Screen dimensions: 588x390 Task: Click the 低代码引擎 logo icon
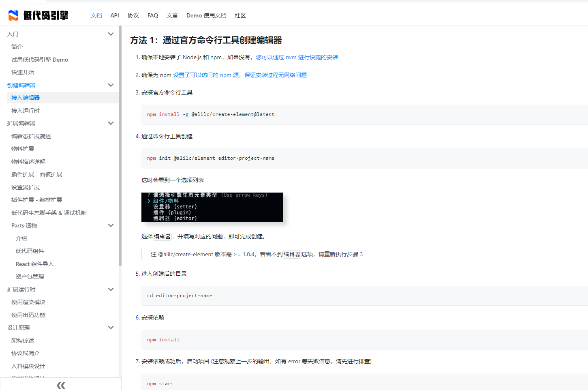point(13,15)
